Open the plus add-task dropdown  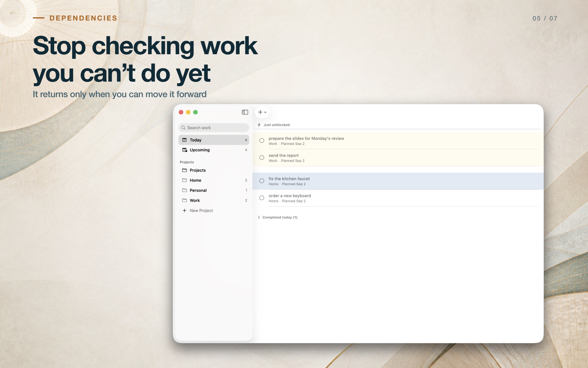pyautogui.click(x=262, y=112)
